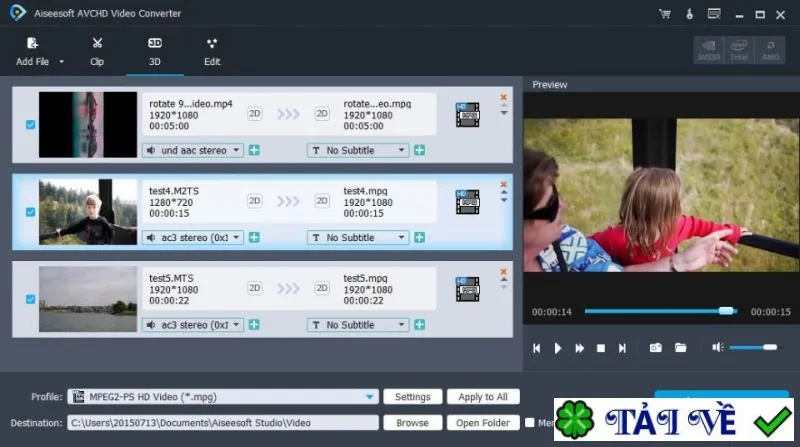Open subtitle dropdown for rotate video
This screenshot has height=447, width=800.
click(x=358, y=151)
